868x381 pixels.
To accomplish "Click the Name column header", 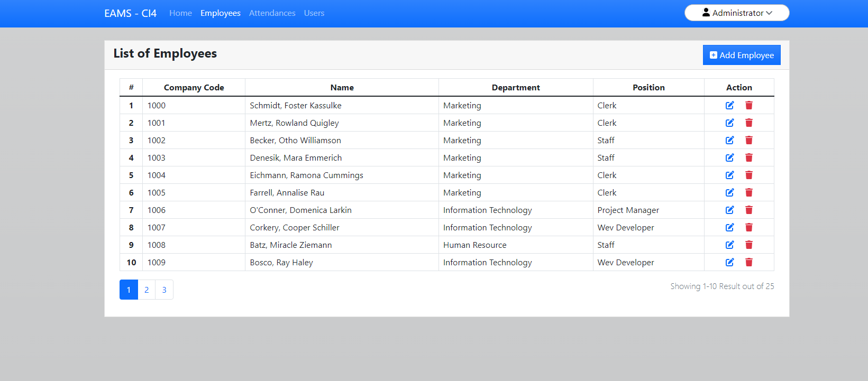I will click(342, 88).
